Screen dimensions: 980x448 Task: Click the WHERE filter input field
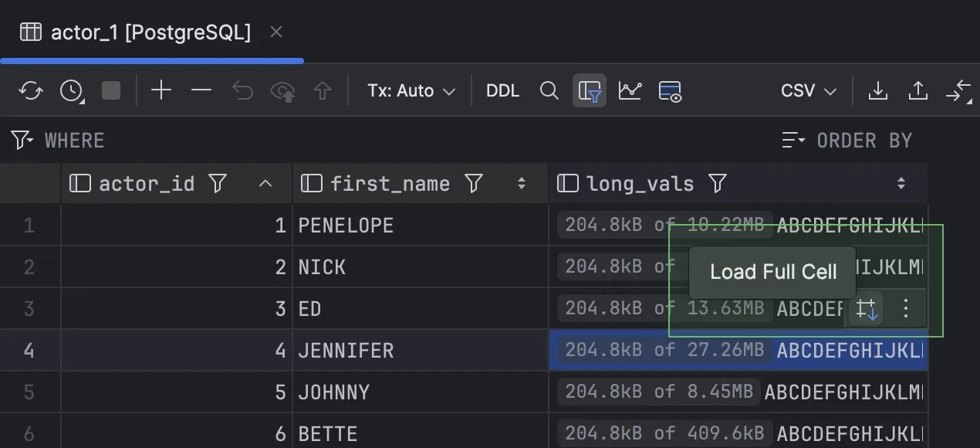(386, 141)
